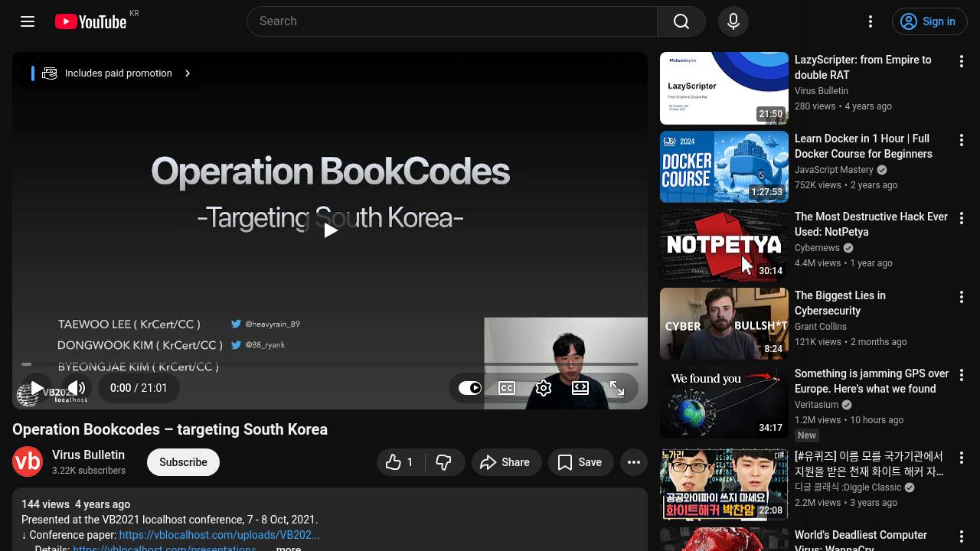
Task: Open the conference paper link
Action: pos(219,535)
